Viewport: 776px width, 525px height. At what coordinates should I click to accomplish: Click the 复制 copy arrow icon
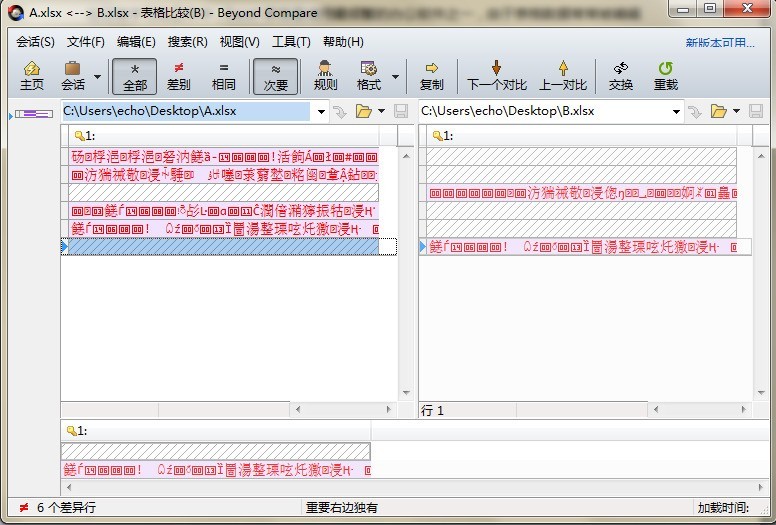(432, 76)
